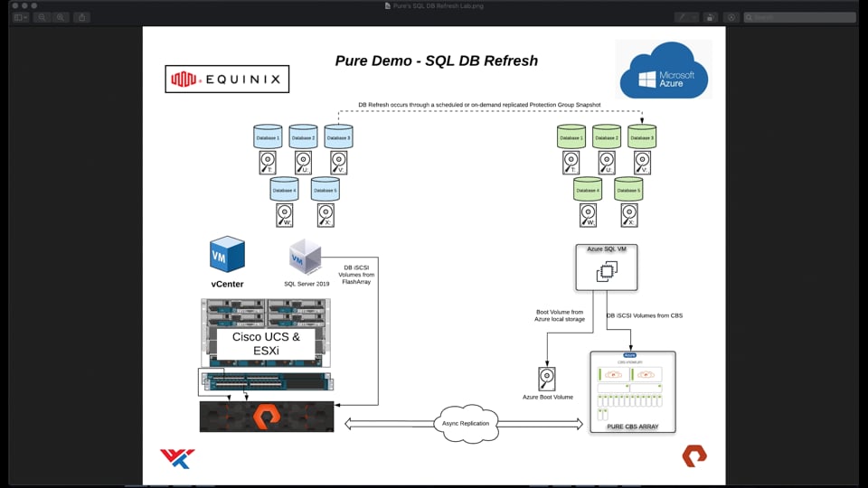The width and height of the screenshot is (868, 488).
Task: Click the Cisco UCS & ESXi label
Action: [266, 343]
